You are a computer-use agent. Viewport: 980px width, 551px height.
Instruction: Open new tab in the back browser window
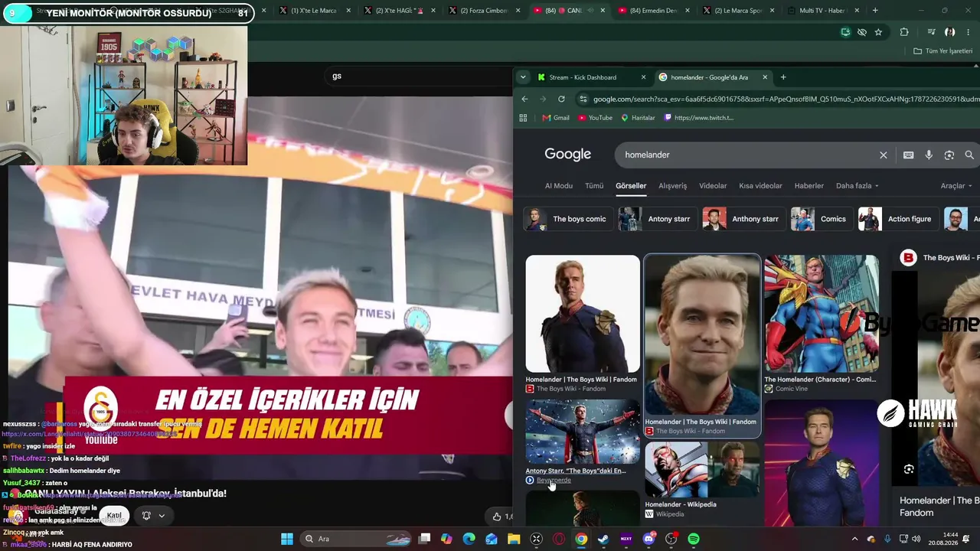coord(875,11)
